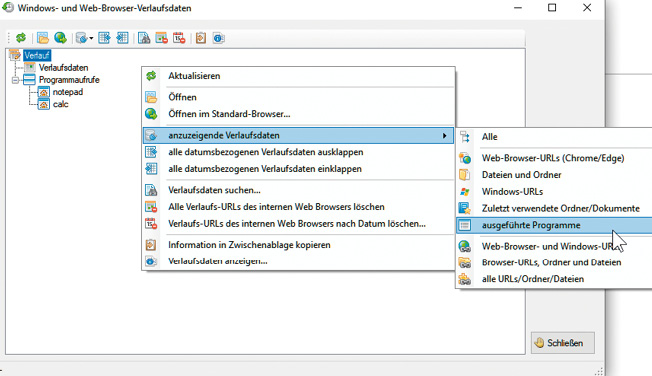Select the Verlauf root tree node
The width and height of the screenshot is (652, 376).
coord(37,55)
